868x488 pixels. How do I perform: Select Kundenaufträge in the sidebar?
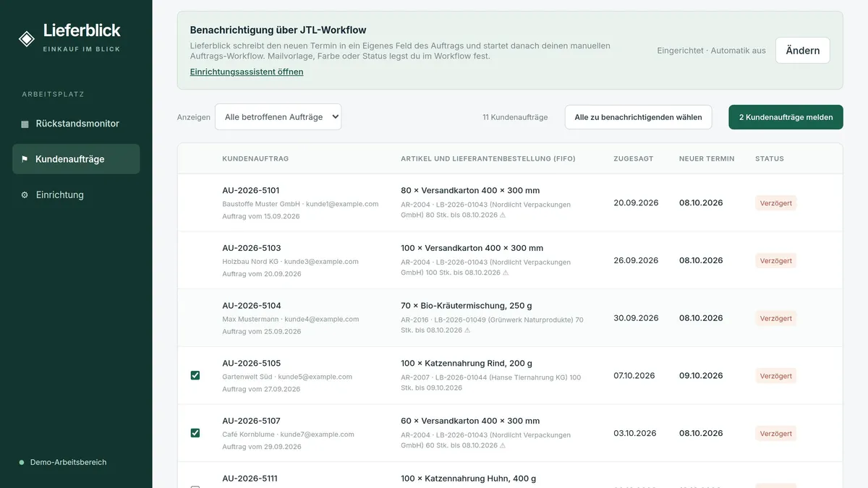click(x=76, y=159)
